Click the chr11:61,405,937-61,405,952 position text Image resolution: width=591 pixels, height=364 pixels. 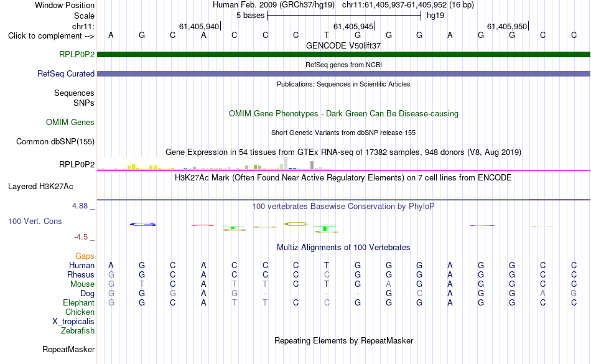coord(394,5)
